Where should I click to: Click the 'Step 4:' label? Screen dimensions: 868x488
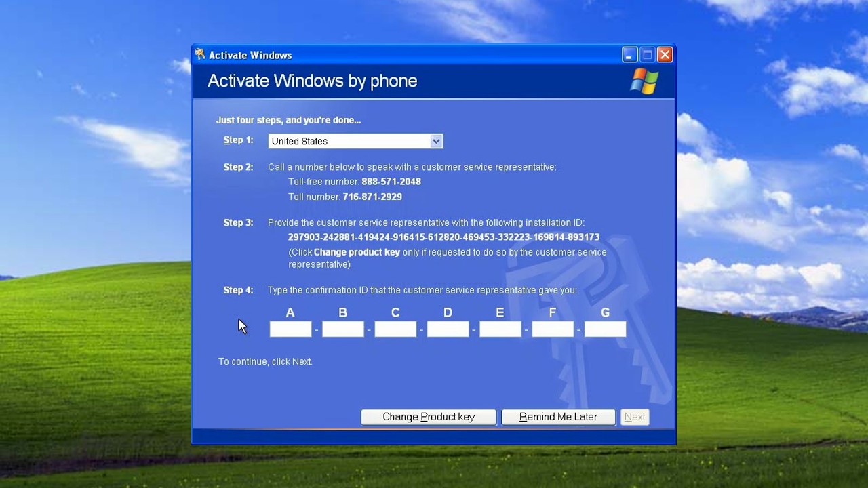point(238,290)
